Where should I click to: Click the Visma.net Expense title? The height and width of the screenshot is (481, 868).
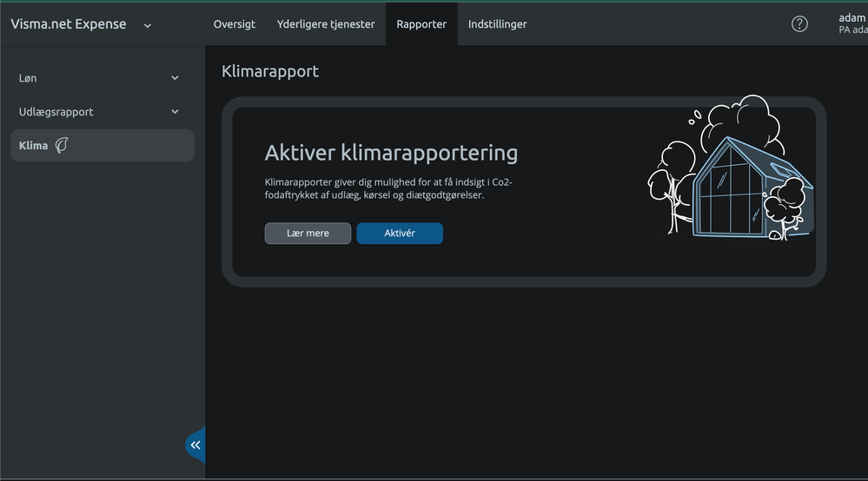tap(69, 23)
